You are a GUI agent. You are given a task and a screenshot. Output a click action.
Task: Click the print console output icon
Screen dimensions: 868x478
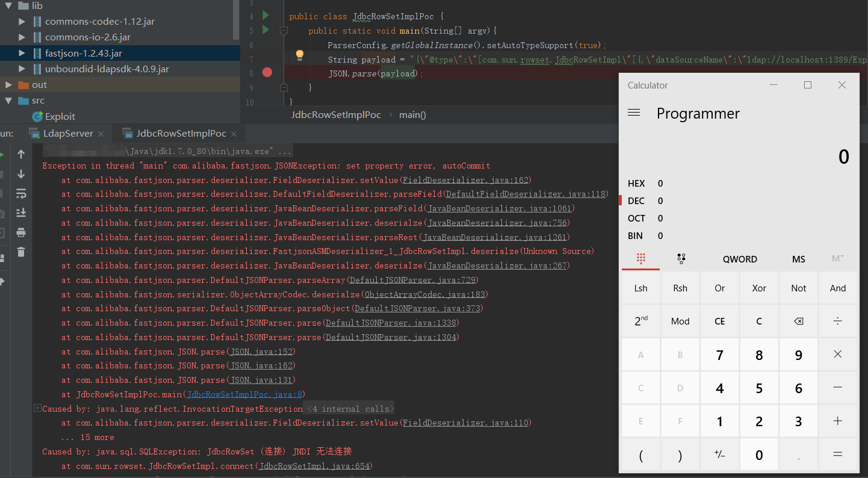coord(21,232)
